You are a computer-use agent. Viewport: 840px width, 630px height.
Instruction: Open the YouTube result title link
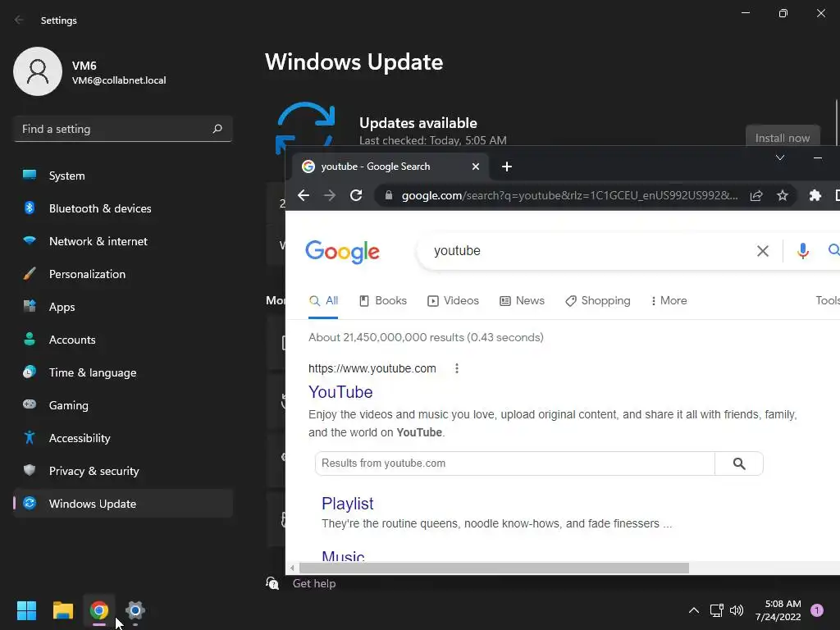coord(340,392)
